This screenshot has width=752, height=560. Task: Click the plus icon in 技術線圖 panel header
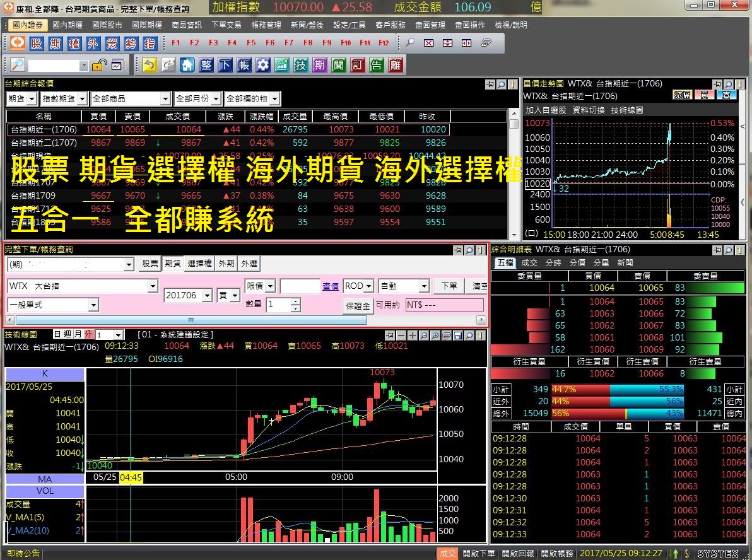pyautogui.click(x=413, y=335)
